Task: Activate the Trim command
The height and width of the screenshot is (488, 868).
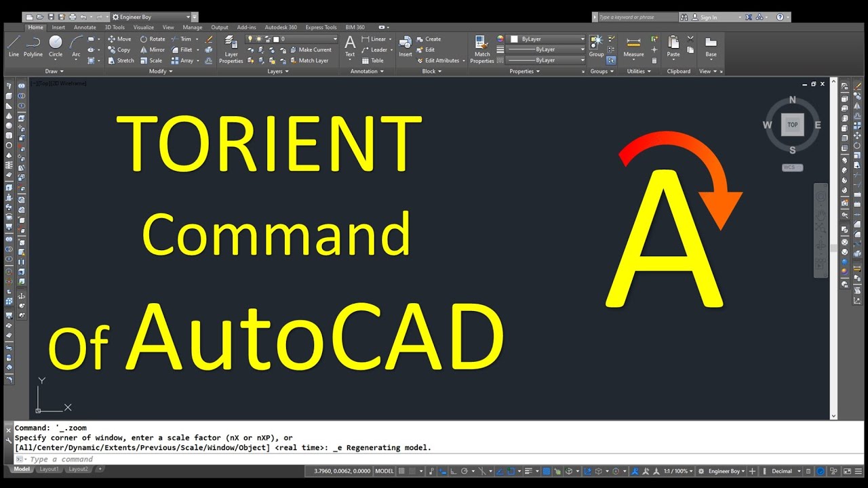Action: [x=181, y=39]
